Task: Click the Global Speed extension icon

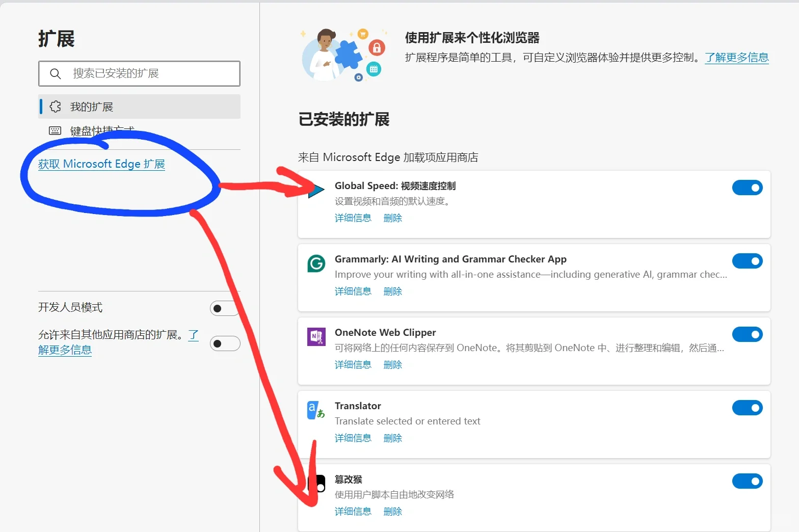Action: coord(316,191)
